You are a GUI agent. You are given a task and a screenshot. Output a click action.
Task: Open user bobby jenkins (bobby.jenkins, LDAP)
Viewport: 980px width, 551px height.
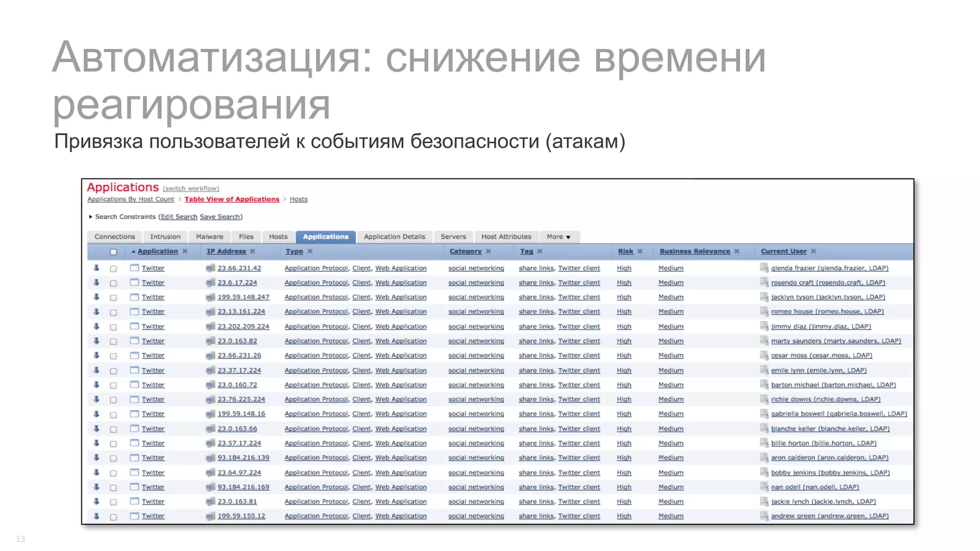point(830,473)
